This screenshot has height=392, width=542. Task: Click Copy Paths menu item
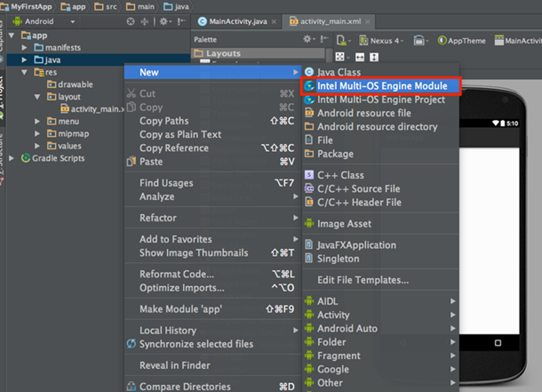click(x=212, y=121)
